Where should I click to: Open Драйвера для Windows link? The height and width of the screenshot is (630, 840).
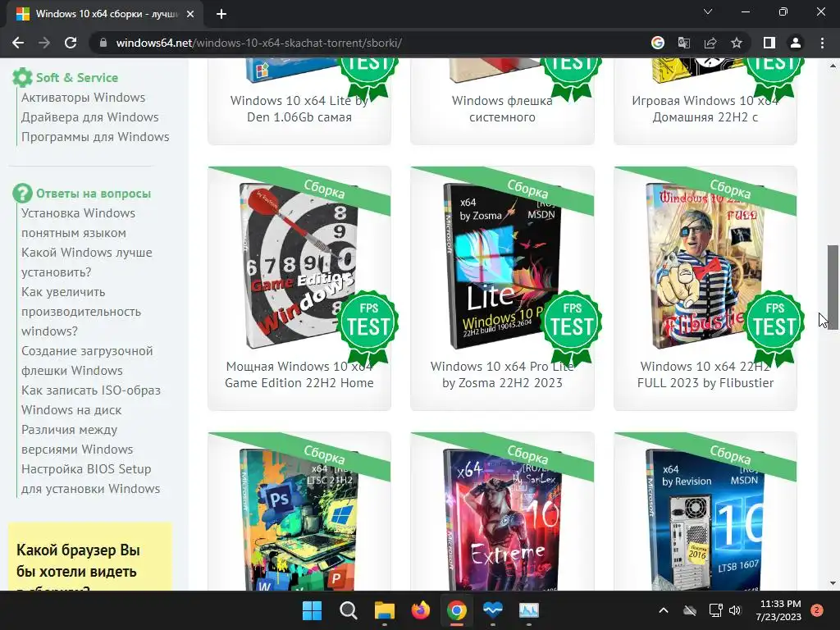point(90,116)
